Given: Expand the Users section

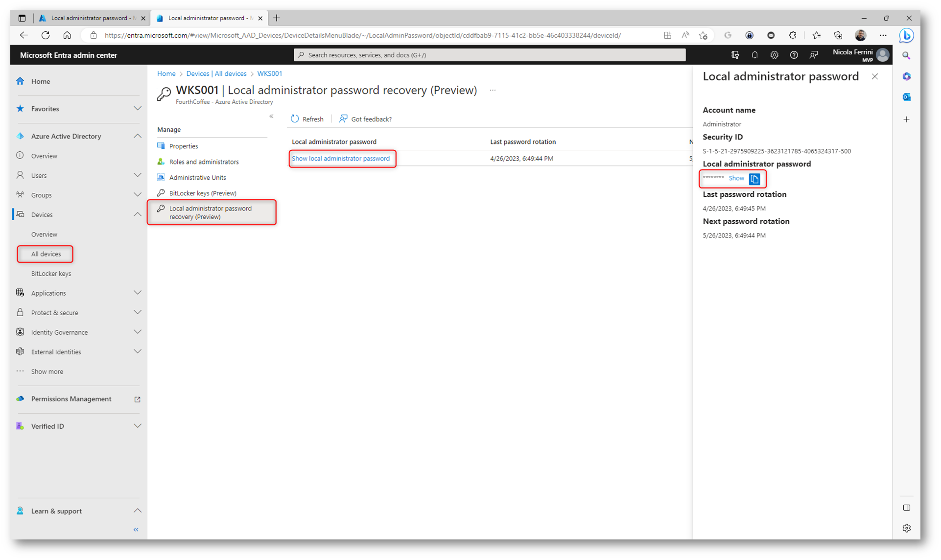Looking at the screenshot, I should pos(137,175).
